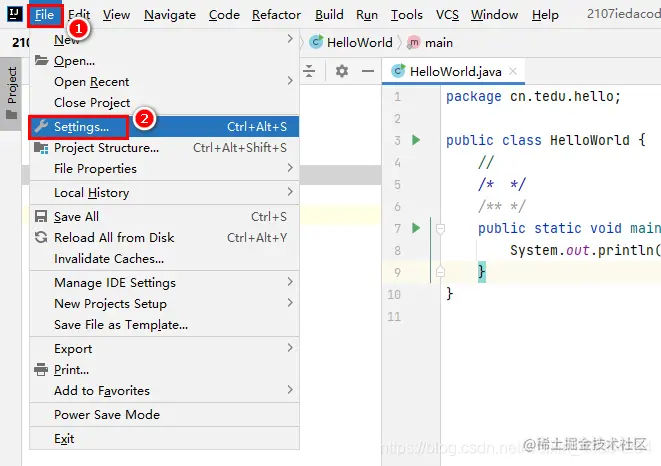661x466 pixels.
Task: Click the run gutter arrow on line 7
Action: [416, 228]
